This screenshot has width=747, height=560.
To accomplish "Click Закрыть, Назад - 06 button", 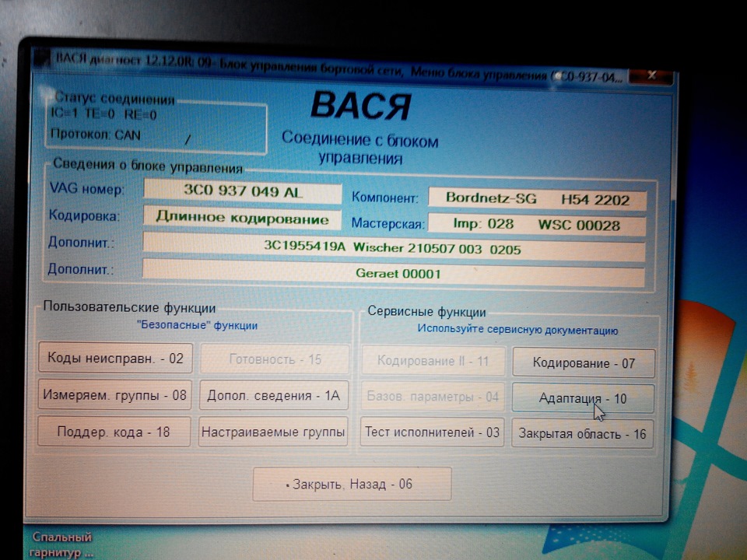I will [x=352, y=484].
